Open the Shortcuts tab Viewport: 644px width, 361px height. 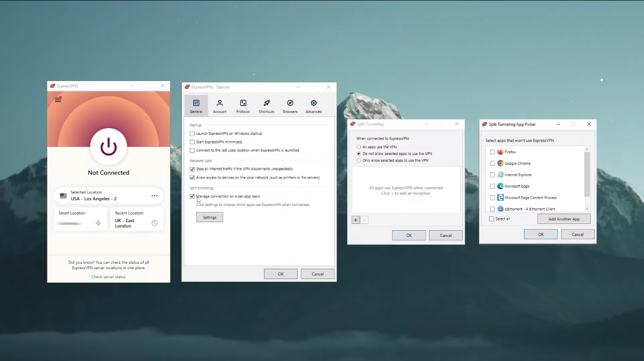[267, 106]
